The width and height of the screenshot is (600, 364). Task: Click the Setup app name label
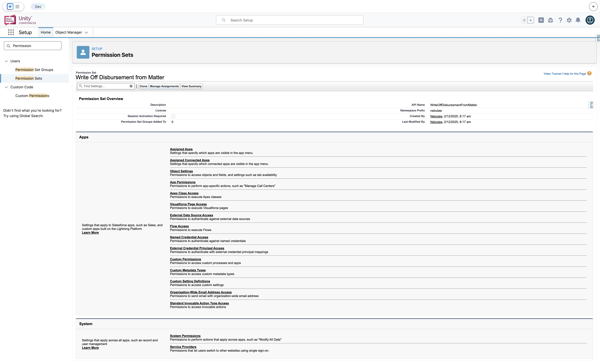coord(25,32)
